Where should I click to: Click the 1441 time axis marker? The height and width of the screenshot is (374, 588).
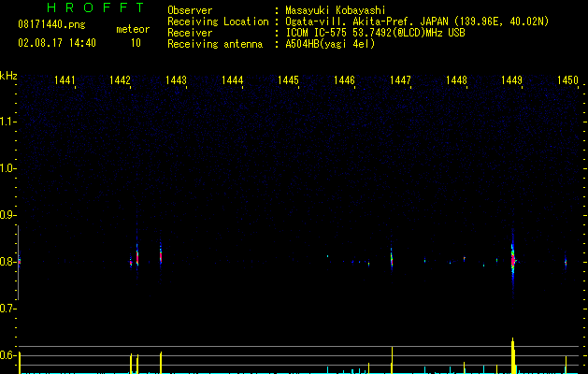(65, 80)
